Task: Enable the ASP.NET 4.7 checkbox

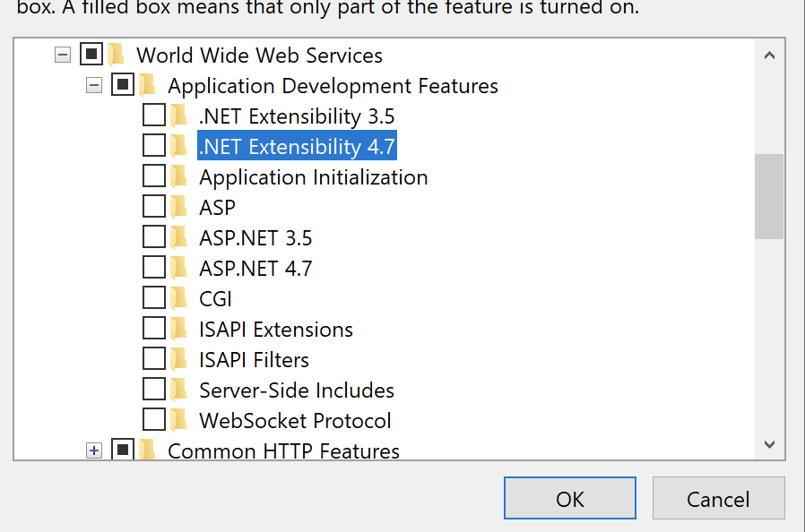Action: [154, 268]
